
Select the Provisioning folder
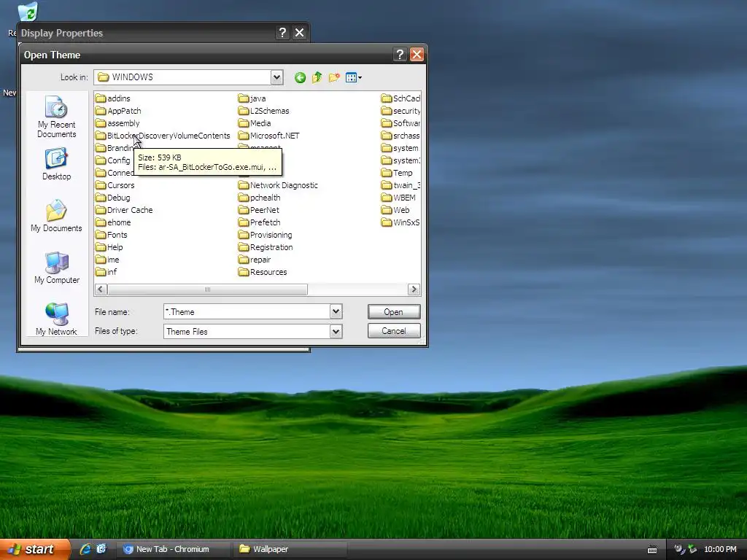(266, 235)
